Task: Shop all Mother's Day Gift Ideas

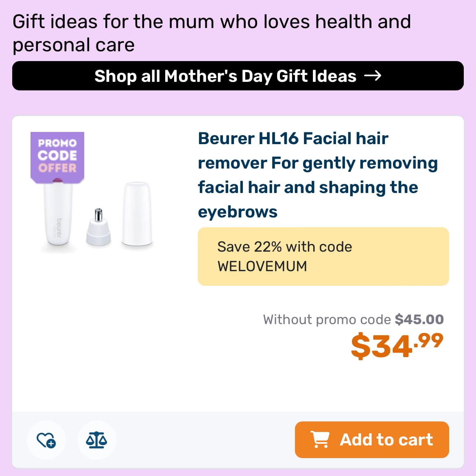Action: [x=238, y=76]
